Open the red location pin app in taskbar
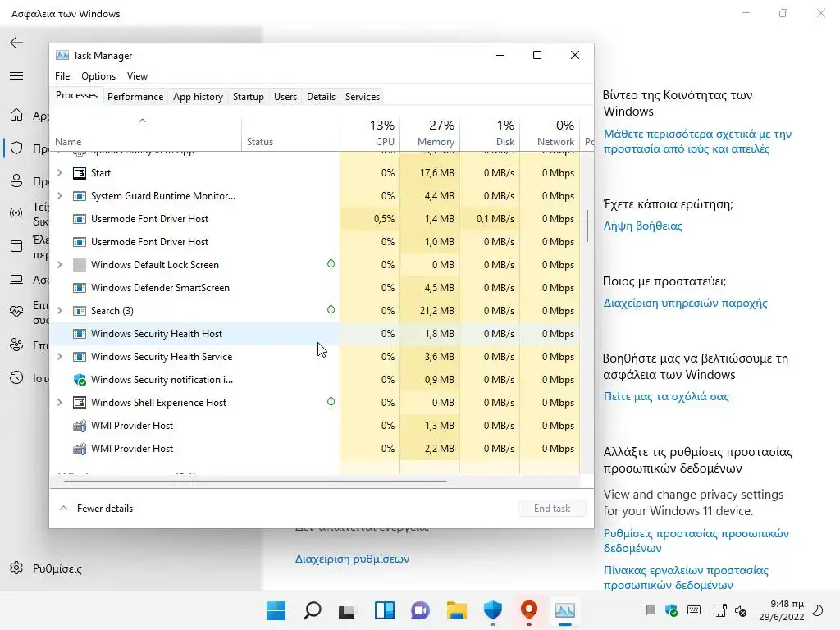Image resolution: width=840 pixels, height=630 pixels. point(529,609)
